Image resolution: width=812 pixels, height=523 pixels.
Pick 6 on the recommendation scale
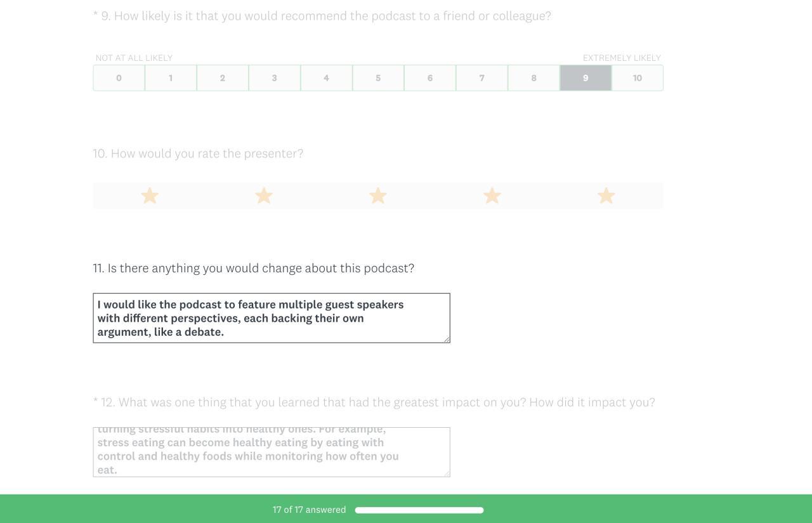pyautogui.click(x=430, y=78)
